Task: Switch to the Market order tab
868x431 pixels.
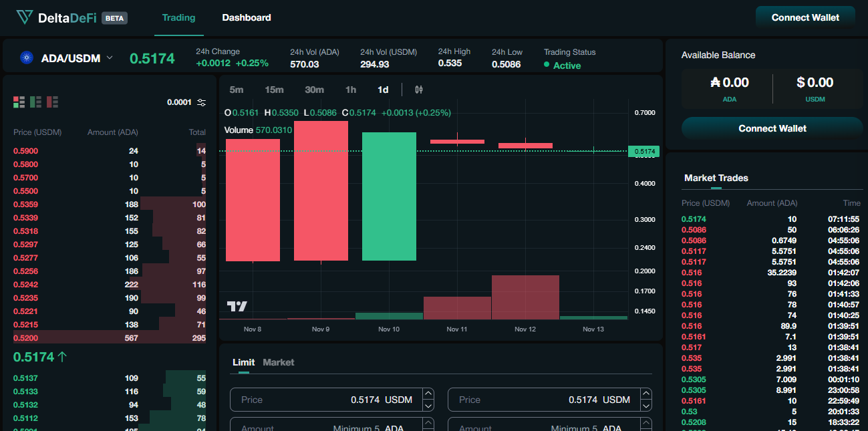Action: [x=278, y=362]
